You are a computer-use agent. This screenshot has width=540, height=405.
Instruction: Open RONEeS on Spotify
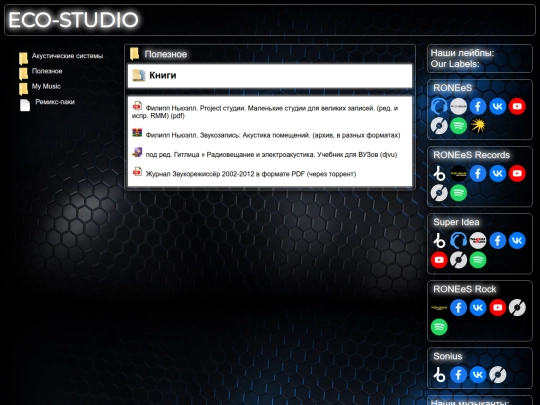tap(458, 126)
